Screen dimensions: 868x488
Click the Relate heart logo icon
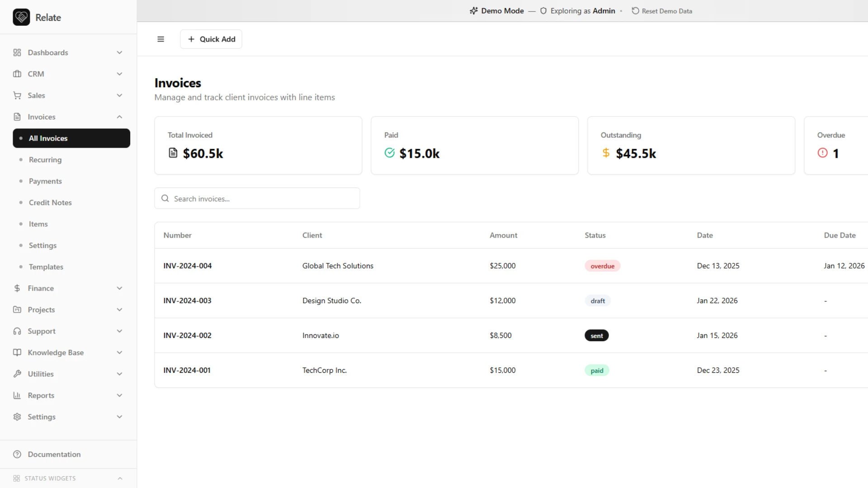[x=21, y=17]
